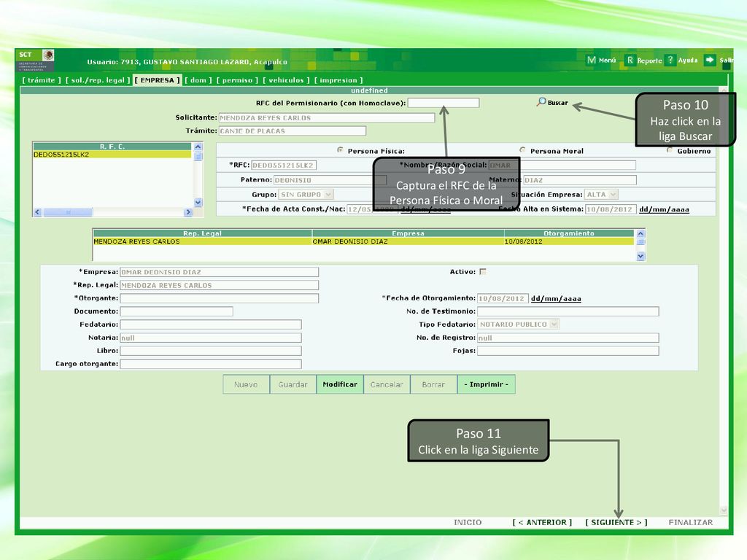Open the Tipo Fedatario dropdown
Viewport: 747px width, 560px height.
click(518, 324)
